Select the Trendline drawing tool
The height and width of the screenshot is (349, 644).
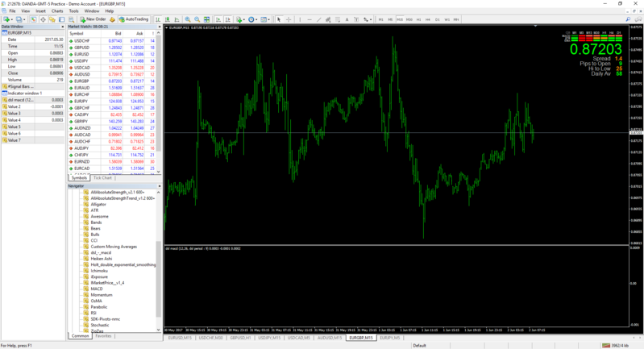(318, 19)
